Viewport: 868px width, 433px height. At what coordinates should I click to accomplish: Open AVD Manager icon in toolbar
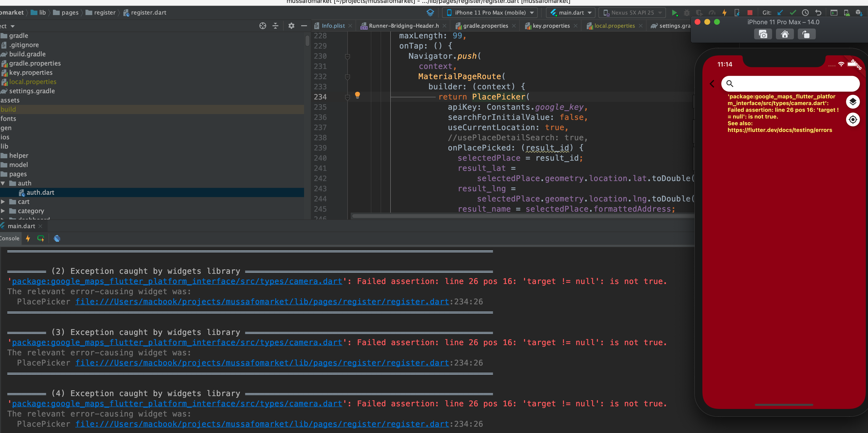(x=847, y=13)
